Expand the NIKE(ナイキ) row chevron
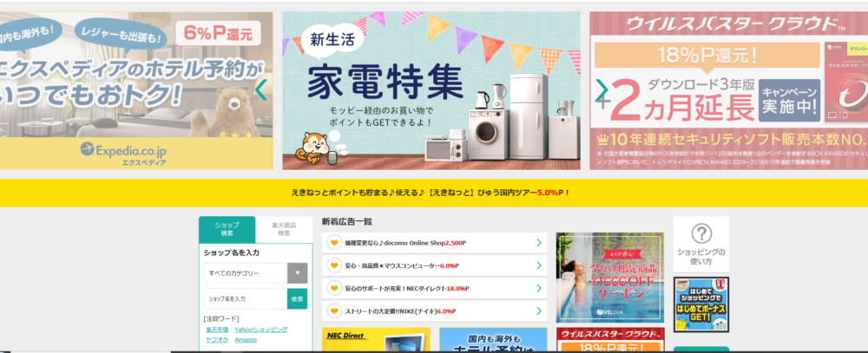The image size is (868, 353). click(x=539, y=311)
